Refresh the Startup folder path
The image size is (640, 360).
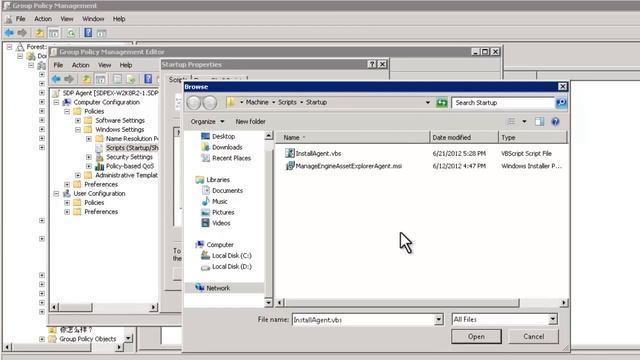(442, 102)
